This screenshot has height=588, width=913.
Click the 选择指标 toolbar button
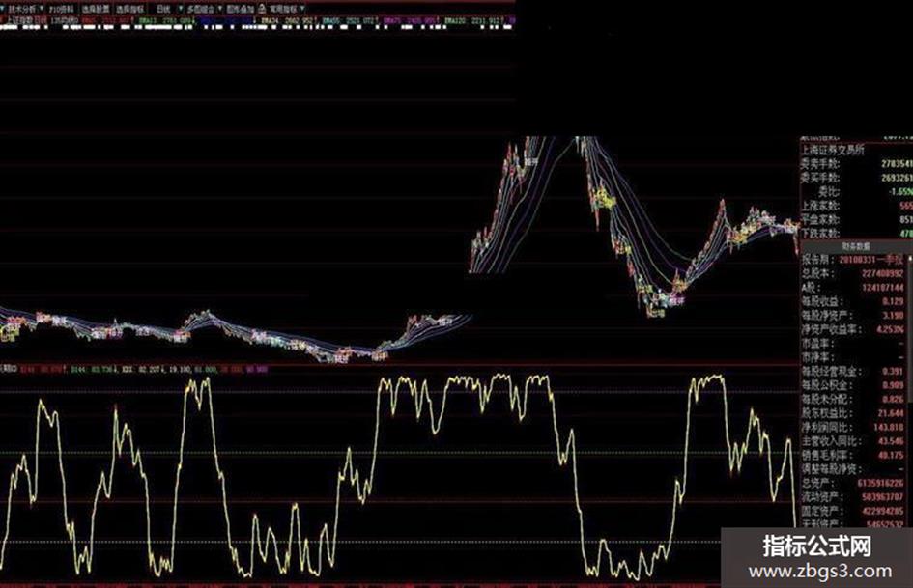[x=129, y=9]
